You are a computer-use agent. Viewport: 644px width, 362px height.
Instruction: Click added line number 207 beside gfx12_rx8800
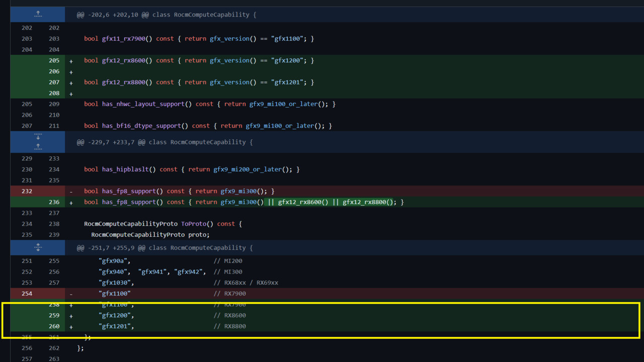point(54,82)
